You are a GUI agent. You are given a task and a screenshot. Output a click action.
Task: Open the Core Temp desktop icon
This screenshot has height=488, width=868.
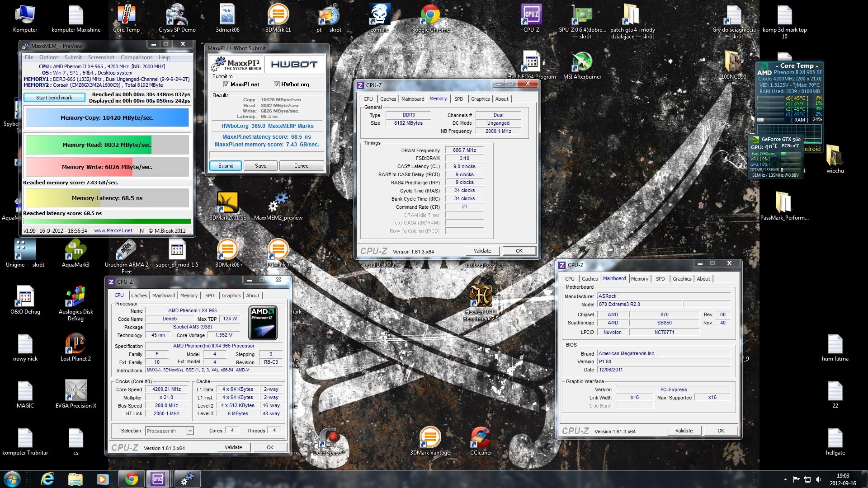click(x=126, y=19)
